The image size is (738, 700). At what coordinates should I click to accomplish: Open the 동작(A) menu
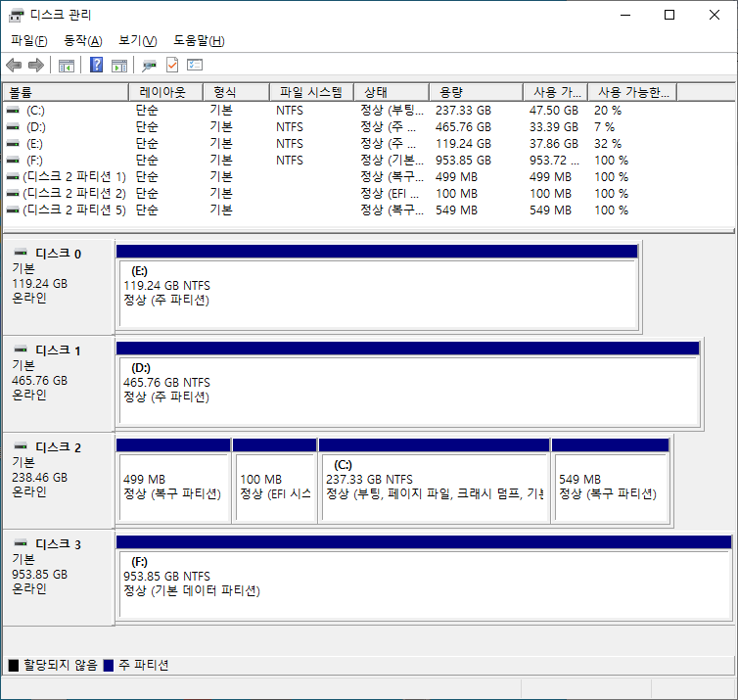pos(83,41)
